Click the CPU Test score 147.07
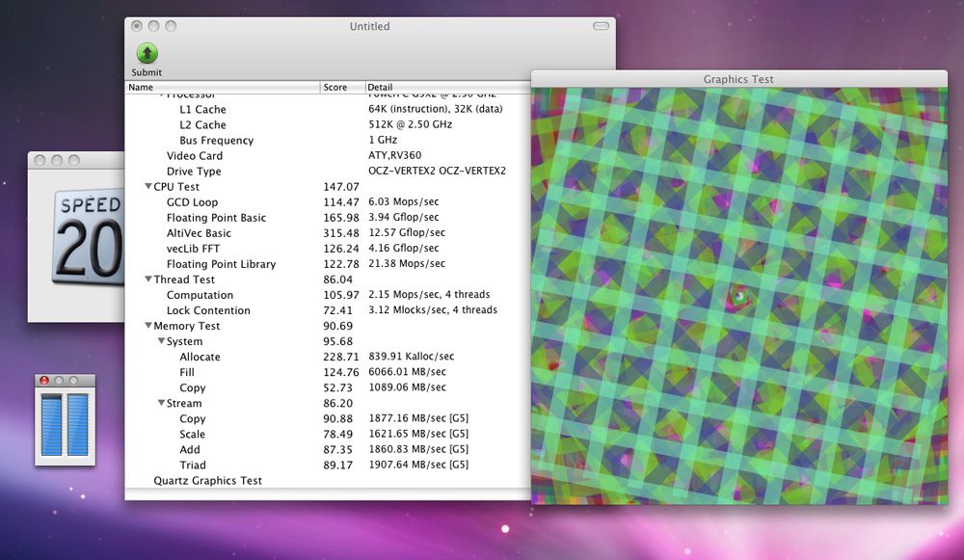964x560 pixels. tap(341, 187)
